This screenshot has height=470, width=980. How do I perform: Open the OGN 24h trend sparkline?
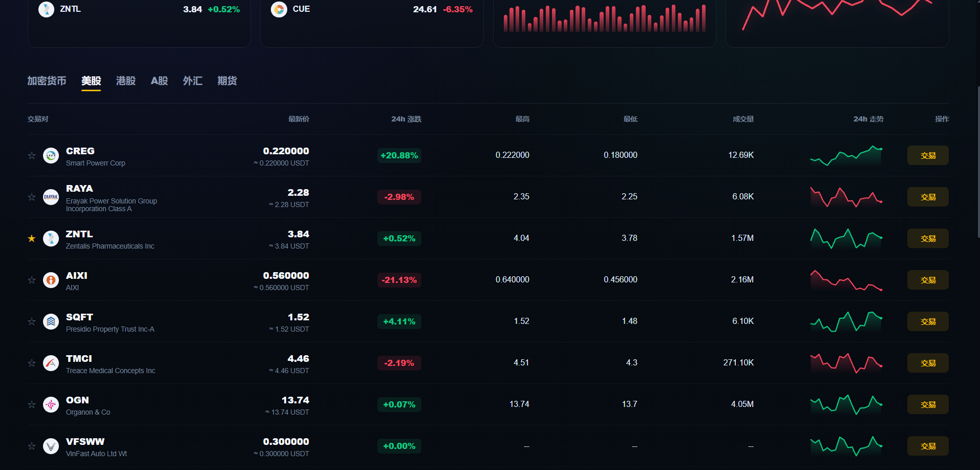[846, 404]
